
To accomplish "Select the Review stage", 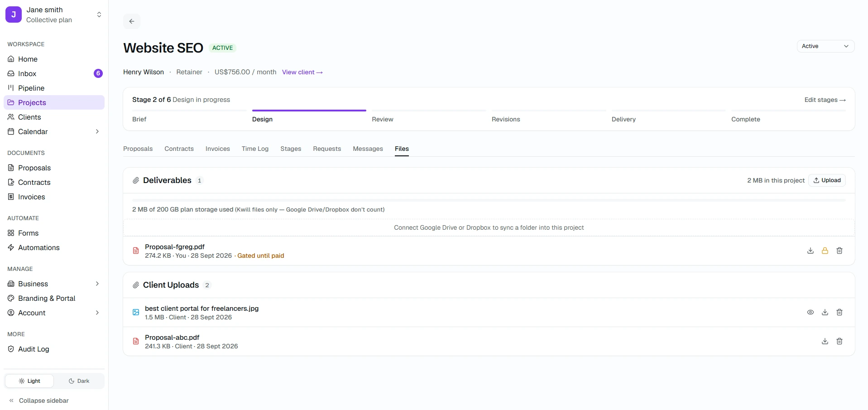I will (x=429, y=116).
